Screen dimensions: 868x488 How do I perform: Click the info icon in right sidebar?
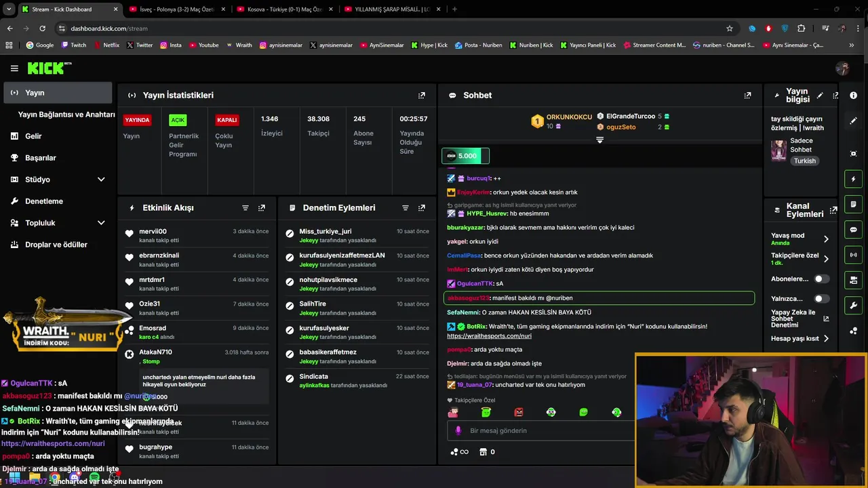click(x=854, y=96)
